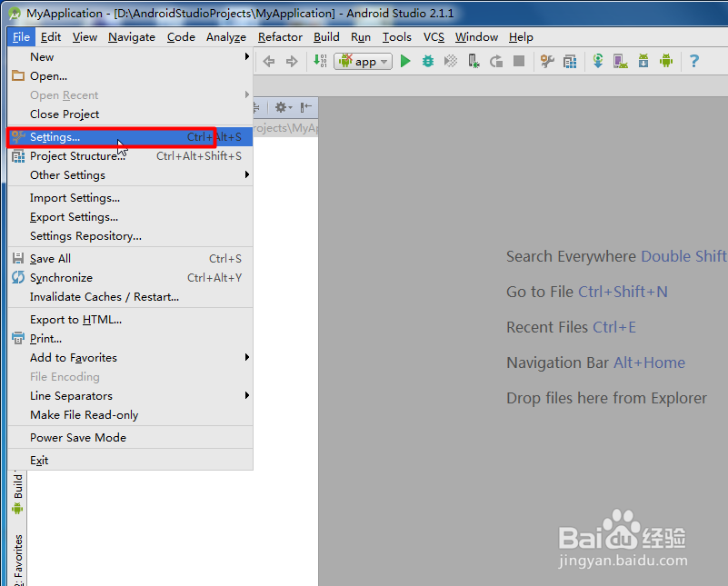Click the hide project panel icon
The image size is (728, 586).
[x=306, y=107]
